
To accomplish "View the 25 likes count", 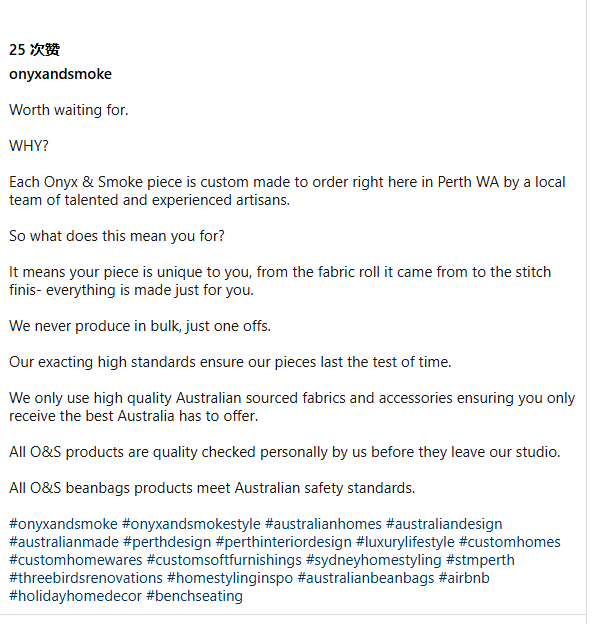I will (35, 50).
